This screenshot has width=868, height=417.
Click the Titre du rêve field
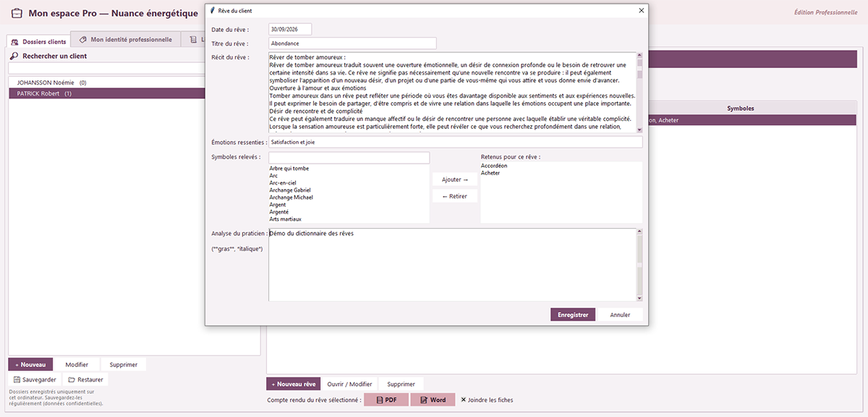(352, 43)
